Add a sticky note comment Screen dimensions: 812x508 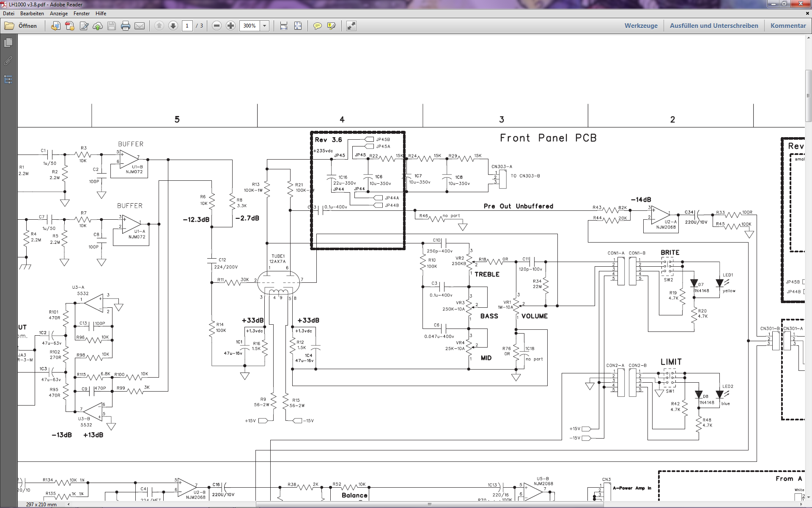point(317,26)
